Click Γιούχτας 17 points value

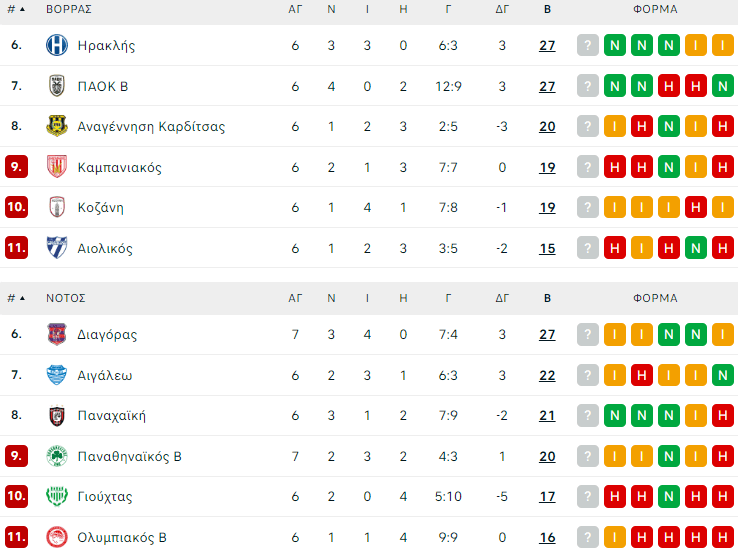coord(547,496)
